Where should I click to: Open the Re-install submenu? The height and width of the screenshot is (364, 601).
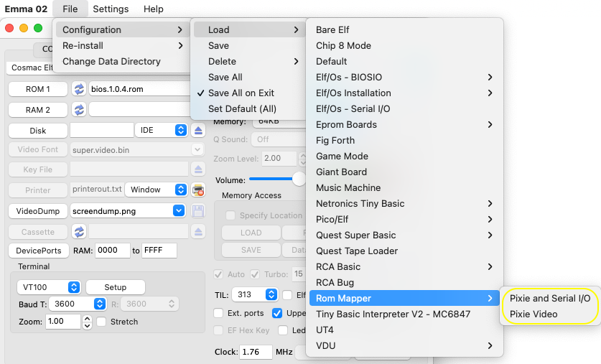121,46
